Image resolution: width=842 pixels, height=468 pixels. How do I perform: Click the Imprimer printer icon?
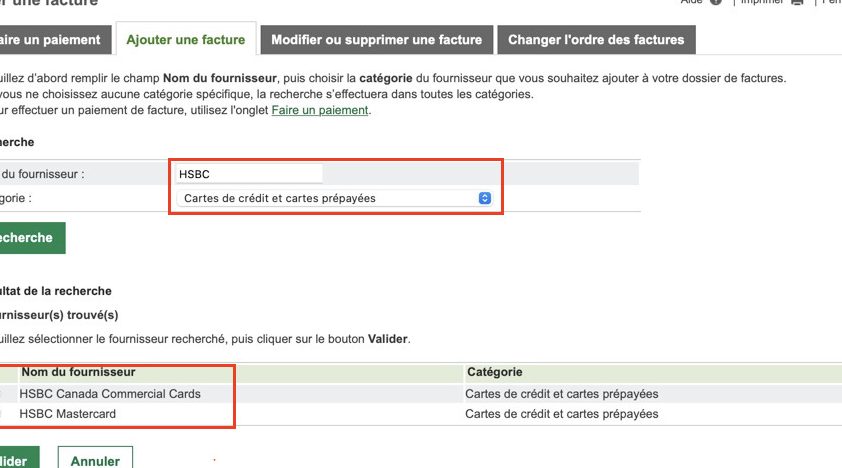[x=797, y=2]
